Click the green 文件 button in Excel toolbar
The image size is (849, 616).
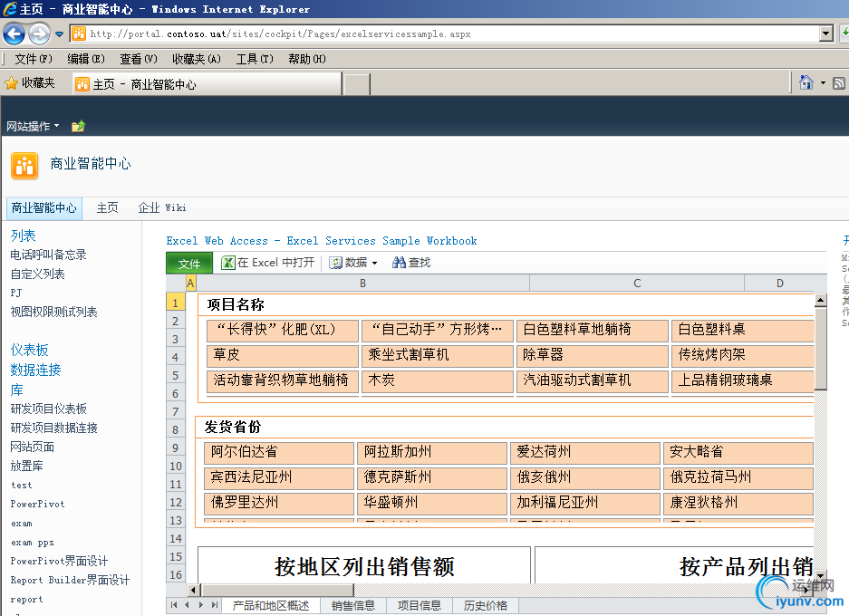[189, 264]
